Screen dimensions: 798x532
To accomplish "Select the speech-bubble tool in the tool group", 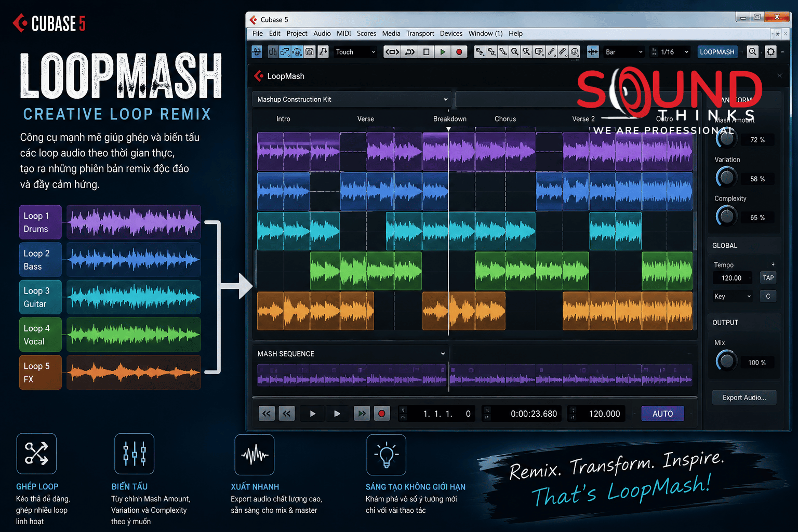I will pyautogui.click(x=539, y=52).
